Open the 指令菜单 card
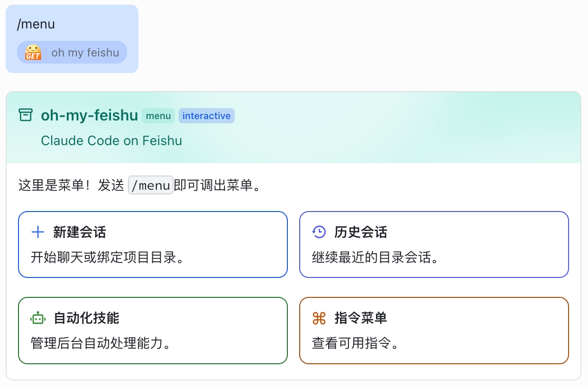The image size is (588, 387). point(434,331)
